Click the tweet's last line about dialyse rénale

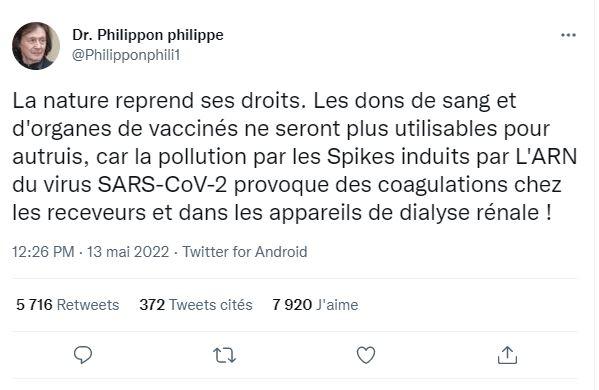(282, 213)
